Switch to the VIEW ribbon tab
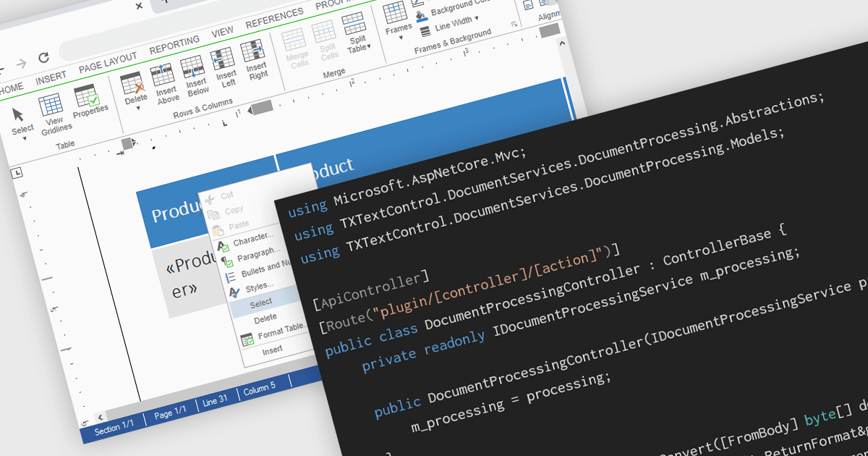This screenshot has height=456, width=868. click(x=222, y=33)
